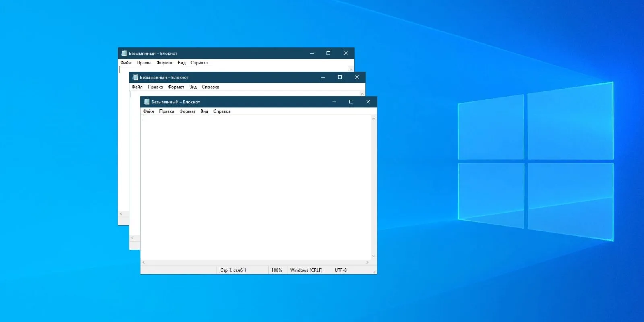The image size is (644, 322).
Task: Open Вид menu in the front Notepad window
Action: [x=204, y=111]
